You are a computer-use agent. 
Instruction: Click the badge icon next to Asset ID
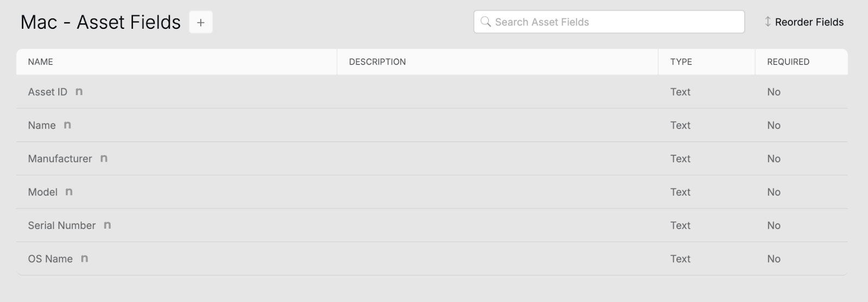pyautogui.click(x=79, y=92)
